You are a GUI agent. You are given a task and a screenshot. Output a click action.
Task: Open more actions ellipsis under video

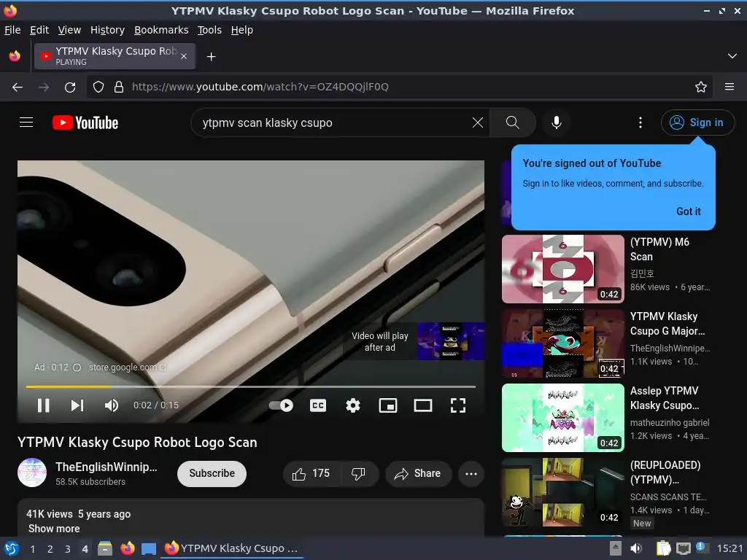pos(471,473)
